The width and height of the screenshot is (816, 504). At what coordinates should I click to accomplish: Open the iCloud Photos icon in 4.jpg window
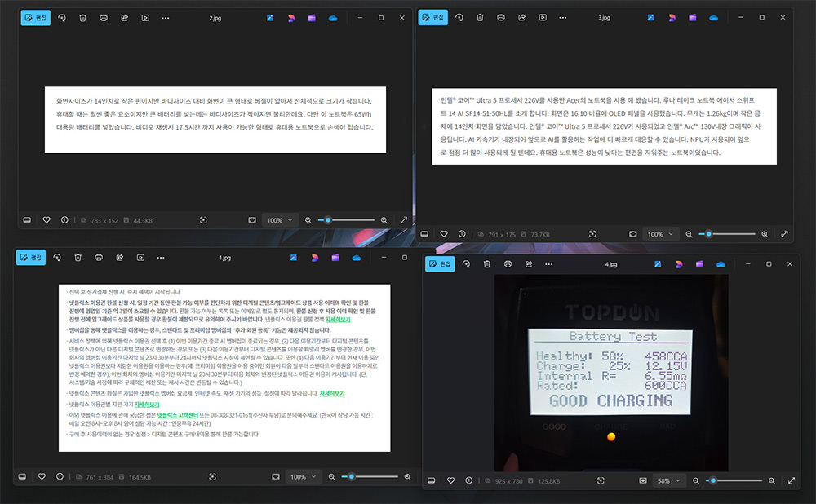tap(721, 264)
